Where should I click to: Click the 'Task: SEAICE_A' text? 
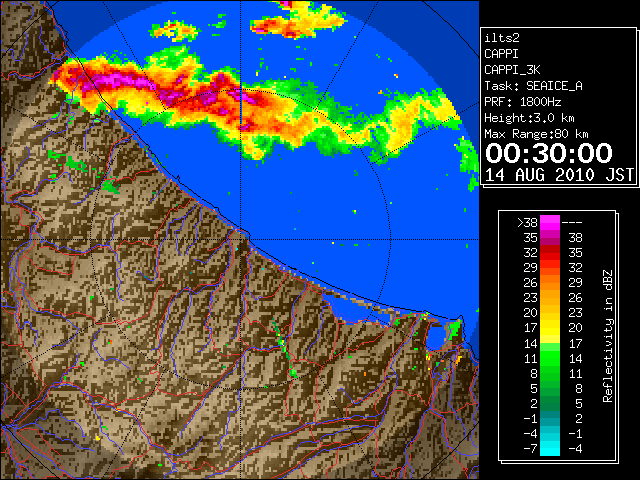point(533,86)
